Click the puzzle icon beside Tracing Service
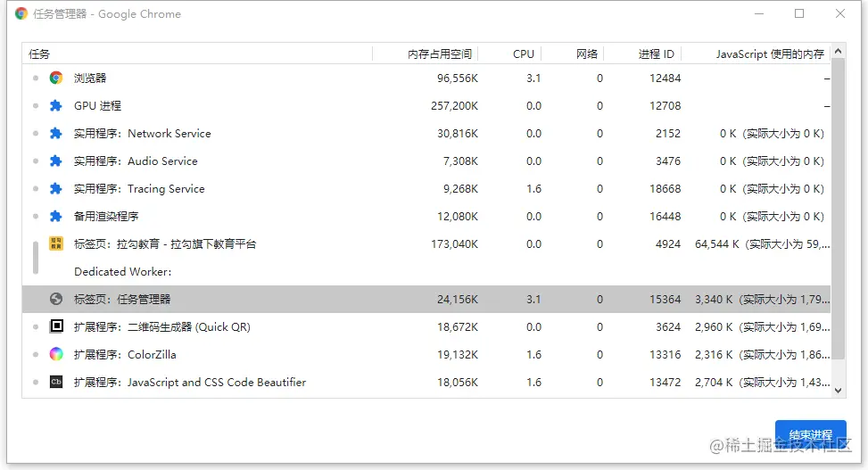The height and width of the screenshot is (470, 868). point(56,189)
